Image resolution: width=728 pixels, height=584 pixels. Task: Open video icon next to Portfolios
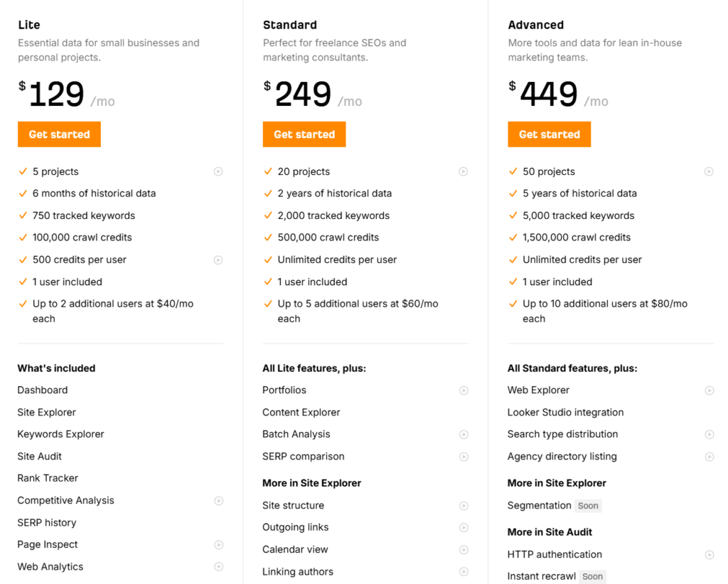click(x=464, y=391)
